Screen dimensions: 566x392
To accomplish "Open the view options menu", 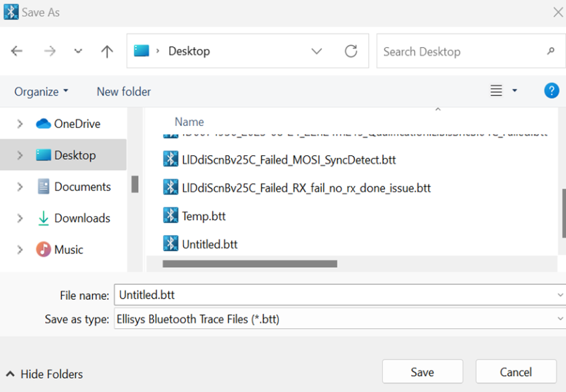I will point(504,91).
